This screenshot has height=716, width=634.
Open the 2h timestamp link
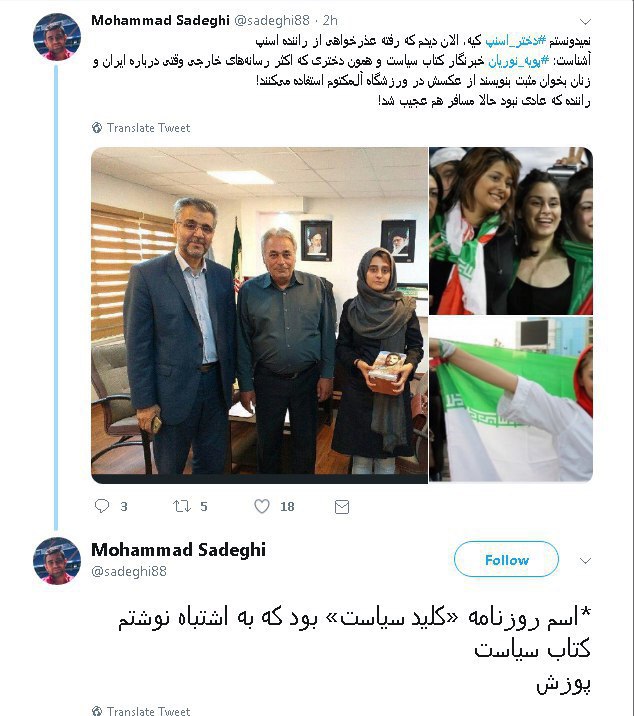(330, 21)
